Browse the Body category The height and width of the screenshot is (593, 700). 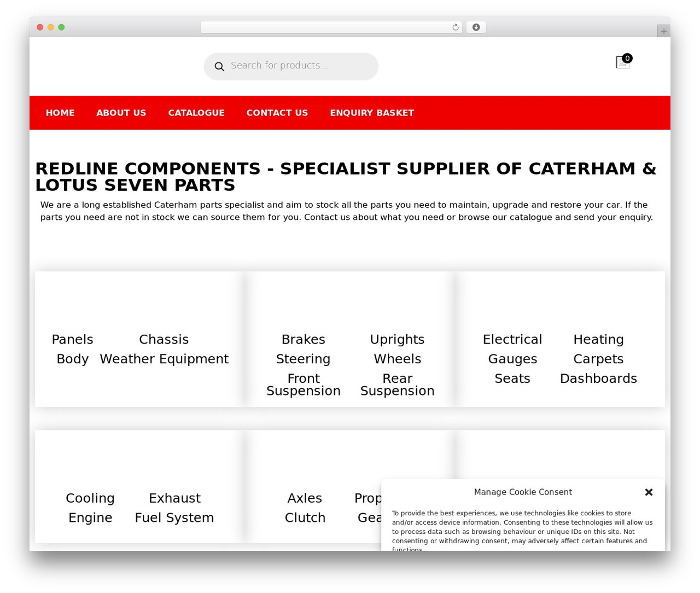[x=73, y=359]
